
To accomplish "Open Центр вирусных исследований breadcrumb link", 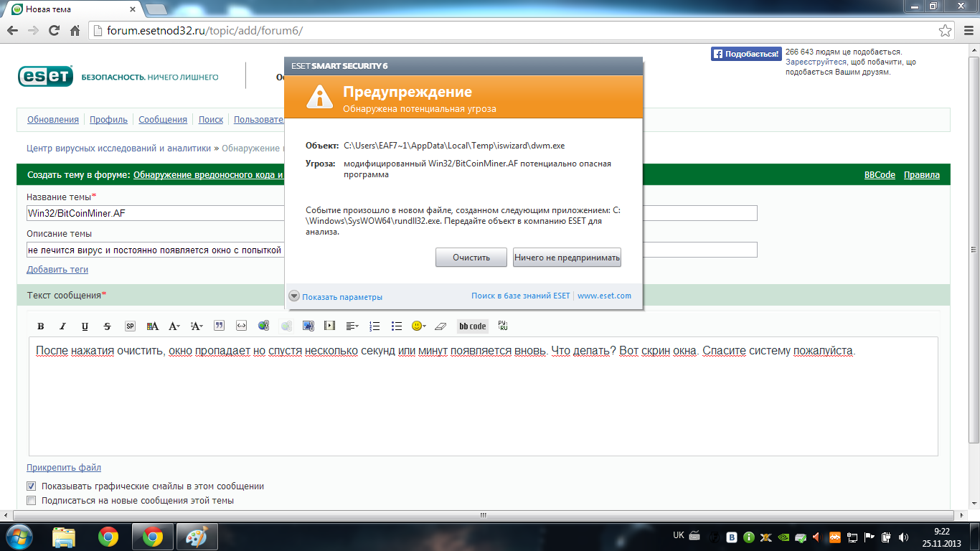I will [119, 149].
